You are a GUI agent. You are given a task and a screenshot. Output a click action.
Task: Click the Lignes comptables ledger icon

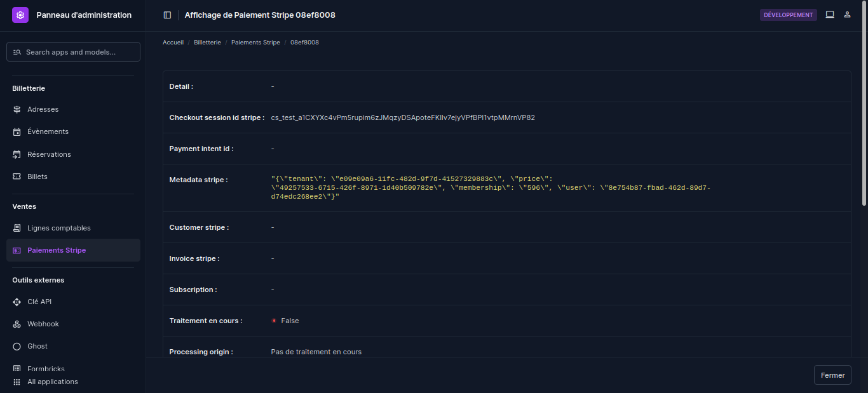17,228
